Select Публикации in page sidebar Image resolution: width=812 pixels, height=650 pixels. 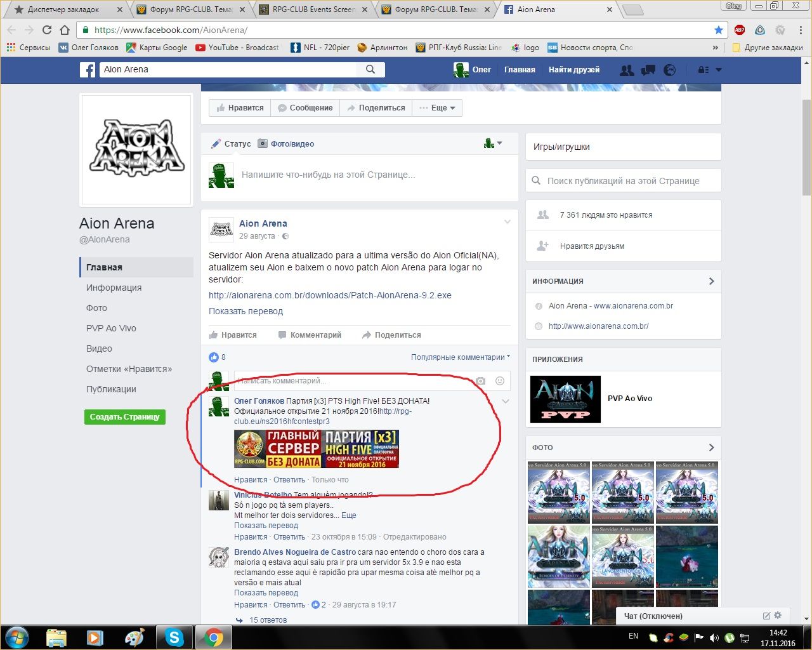(111, 389)
